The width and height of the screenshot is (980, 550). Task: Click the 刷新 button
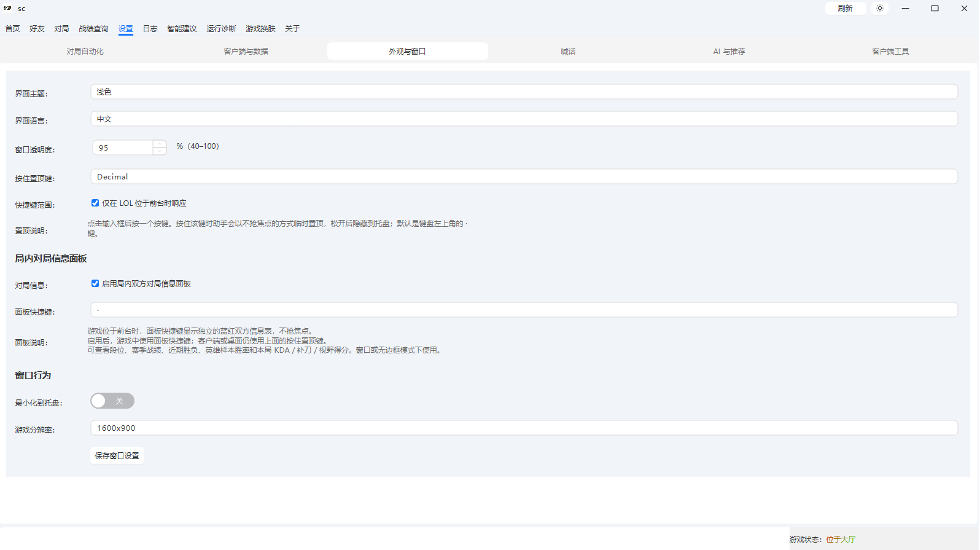[846, 8]
